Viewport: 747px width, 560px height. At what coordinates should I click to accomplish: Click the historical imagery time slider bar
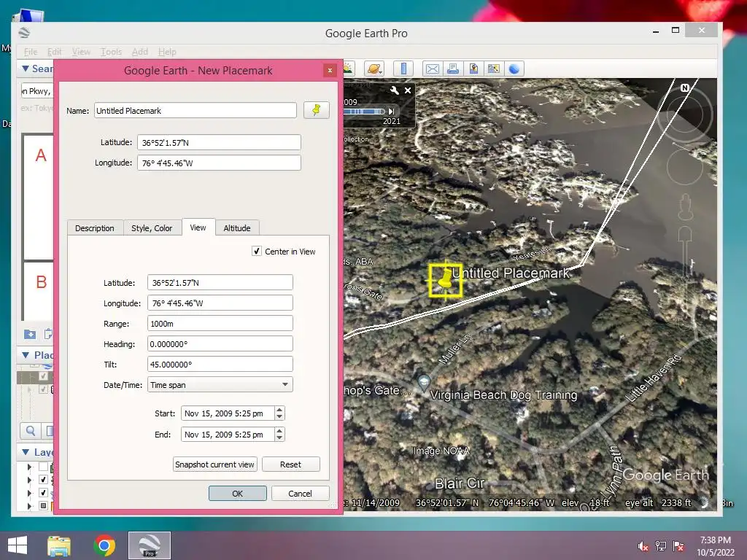[x=364, y=112]
